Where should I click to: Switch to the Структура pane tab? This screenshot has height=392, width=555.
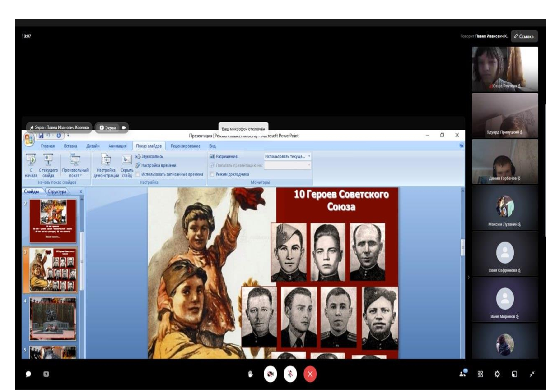click(x=57, y=191)
